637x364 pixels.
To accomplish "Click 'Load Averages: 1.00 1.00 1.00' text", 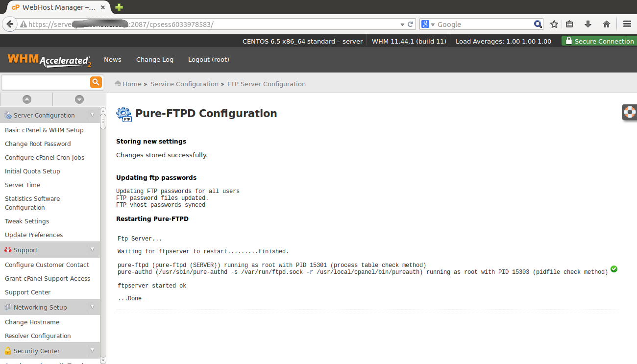I will (503, 41).
